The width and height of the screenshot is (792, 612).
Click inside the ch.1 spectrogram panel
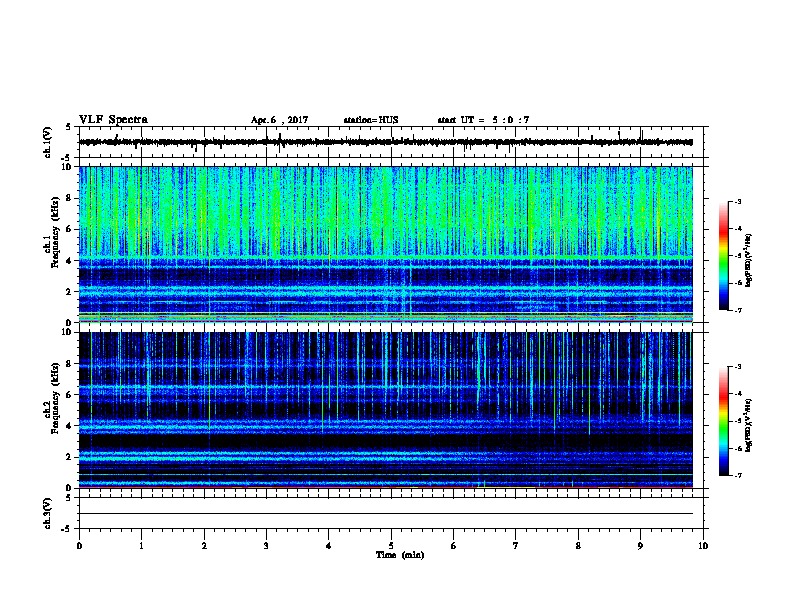click(386, 244)
